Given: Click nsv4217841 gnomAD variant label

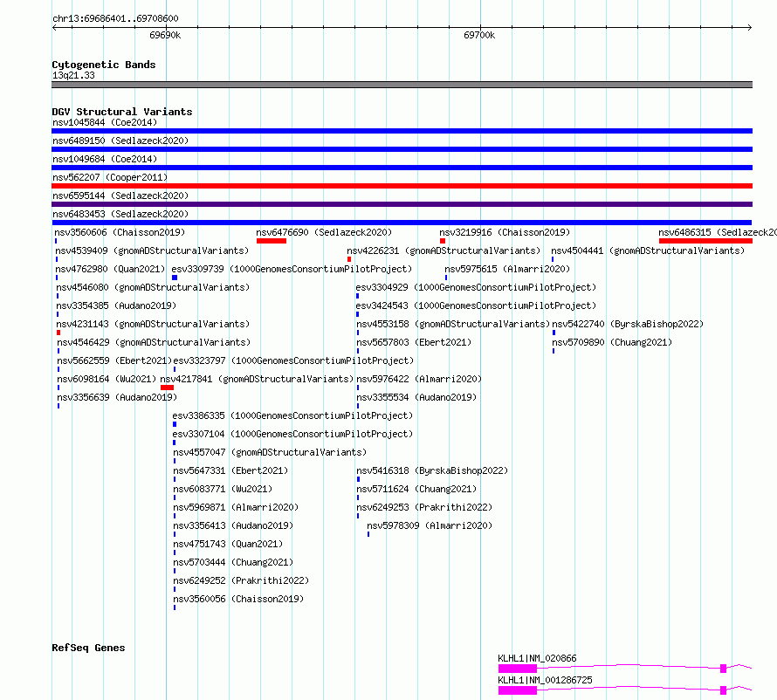Looking at the screenshot, I should coord(257,379).
